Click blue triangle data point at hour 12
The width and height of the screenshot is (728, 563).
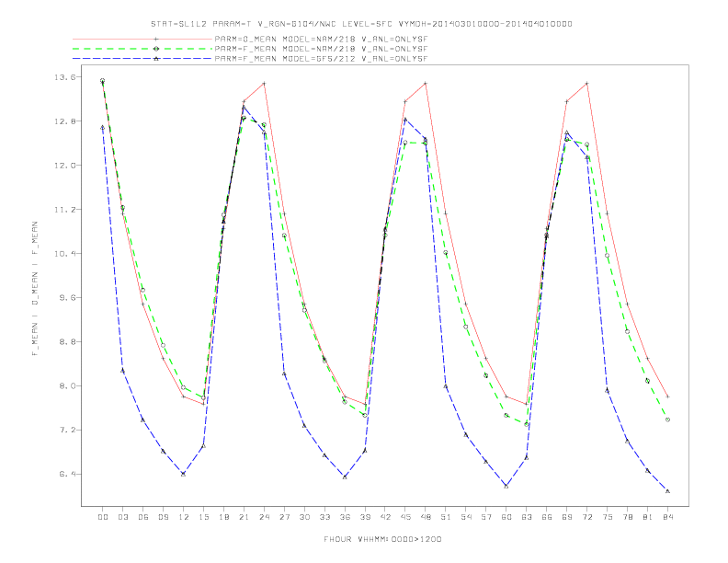tap(184, 474)
